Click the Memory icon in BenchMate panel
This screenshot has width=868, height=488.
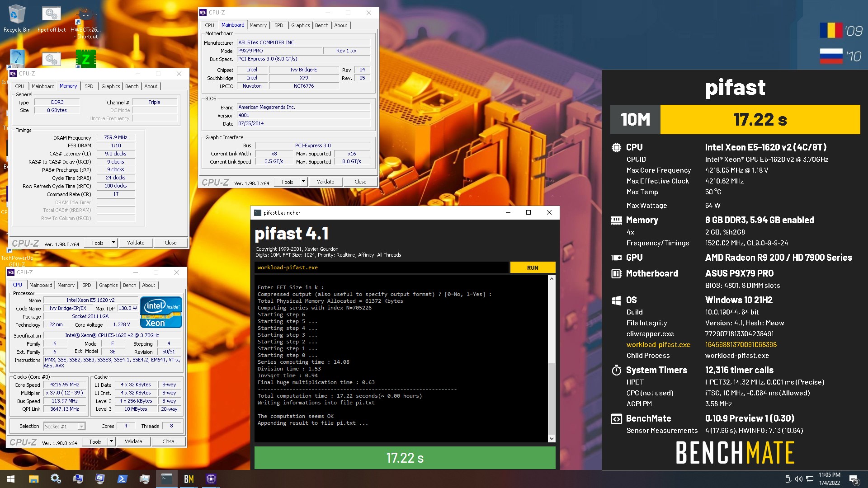[x=616, y=220]
